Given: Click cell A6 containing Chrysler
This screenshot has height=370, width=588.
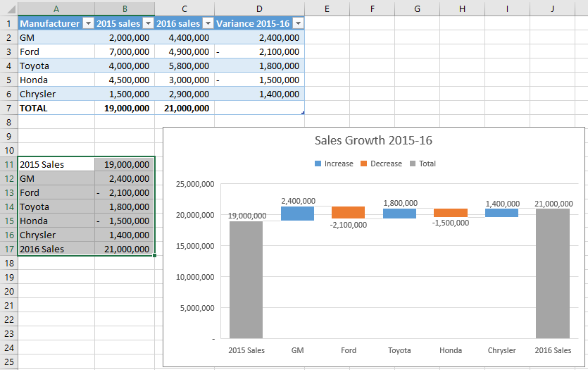Looking at the screenshot, I should tap(56, 94).
